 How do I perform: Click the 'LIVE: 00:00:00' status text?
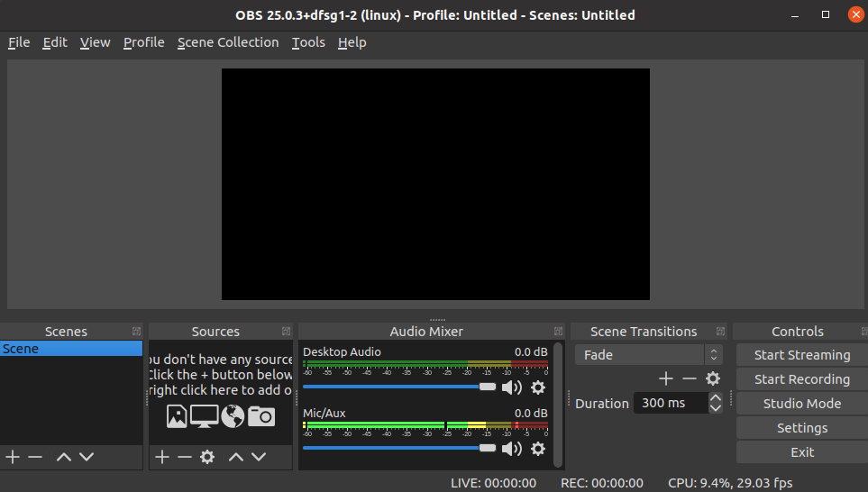click(493, 483)
